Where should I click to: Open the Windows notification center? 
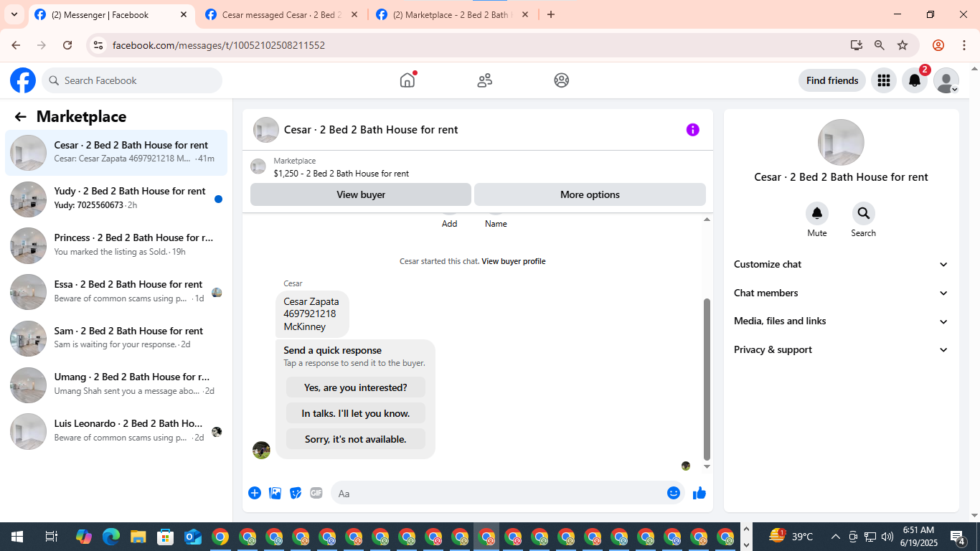click(x=958, y=537)
